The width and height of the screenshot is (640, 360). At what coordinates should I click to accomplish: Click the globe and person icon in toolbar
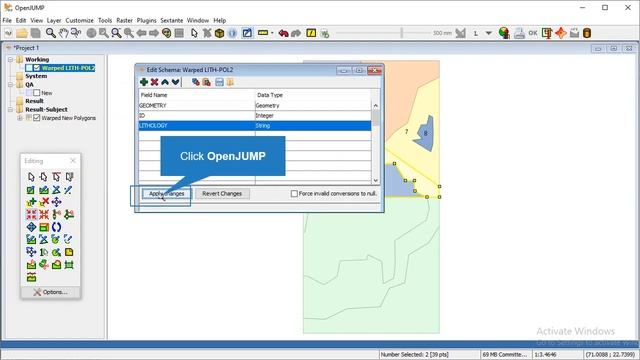pyautogui.click(x=504, y=33)
